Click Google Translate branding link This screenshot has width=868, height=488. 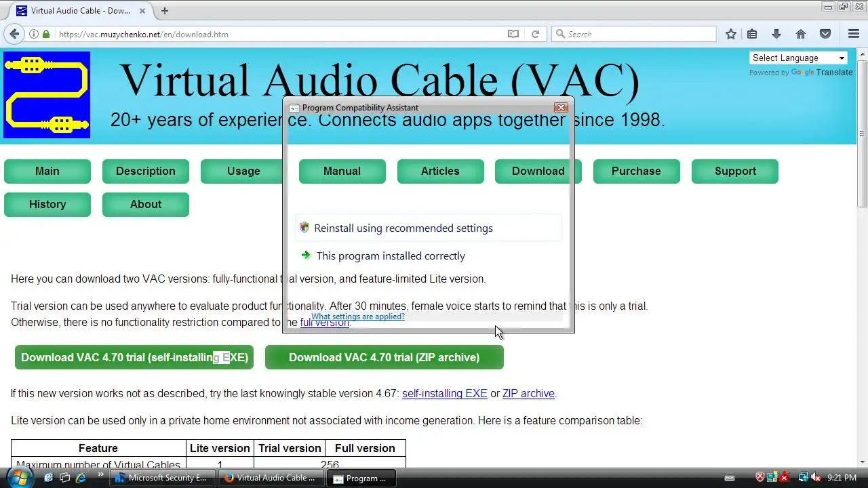[x=822, y=73]
